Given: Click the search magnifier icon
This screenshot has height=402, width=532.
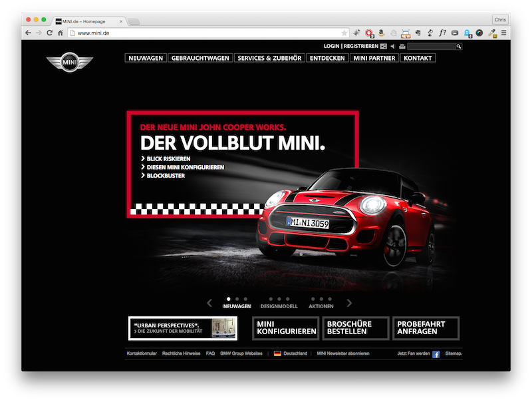Looking at the screenshot, I should [x=458, y=47].
